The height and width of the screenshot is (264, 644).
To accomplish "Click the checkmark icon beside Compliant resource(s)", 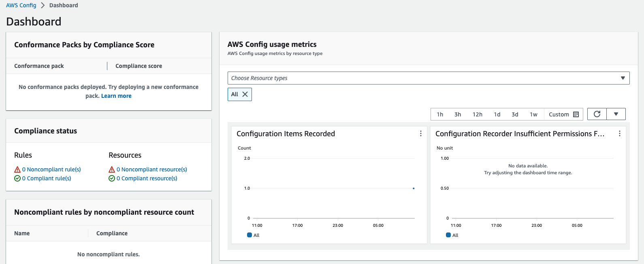I will 112,178.
